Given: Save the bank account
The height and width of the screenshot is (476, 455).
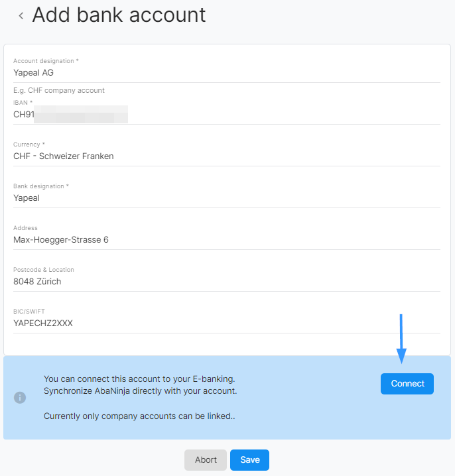Looking at the screenshot, I should tap(249, 460).
